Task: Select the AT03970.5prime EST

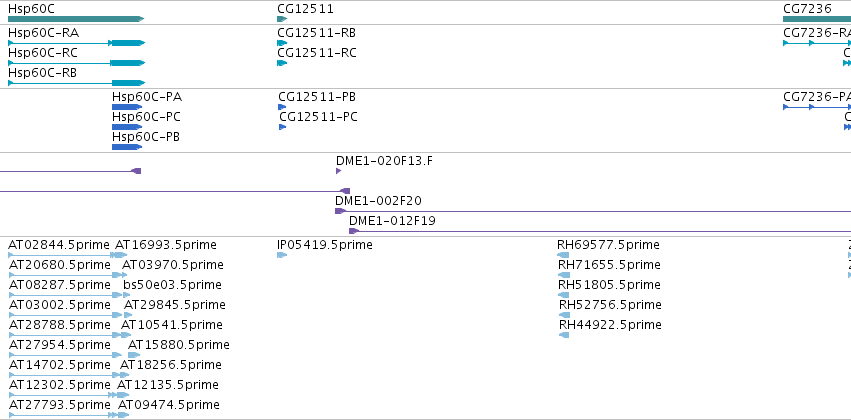Action: point(126,275)
